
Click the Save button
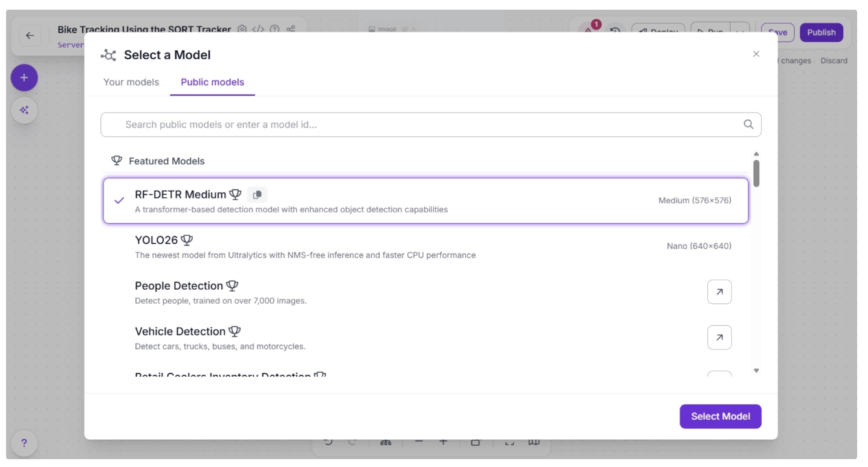pos(777,33)
